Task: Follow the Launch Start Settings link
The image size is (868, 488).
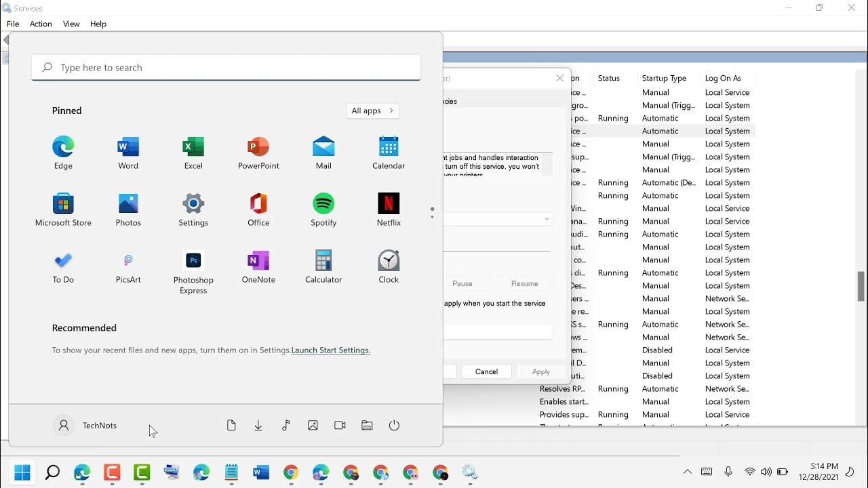Action: pyautogui.click(x=330, y=350)
